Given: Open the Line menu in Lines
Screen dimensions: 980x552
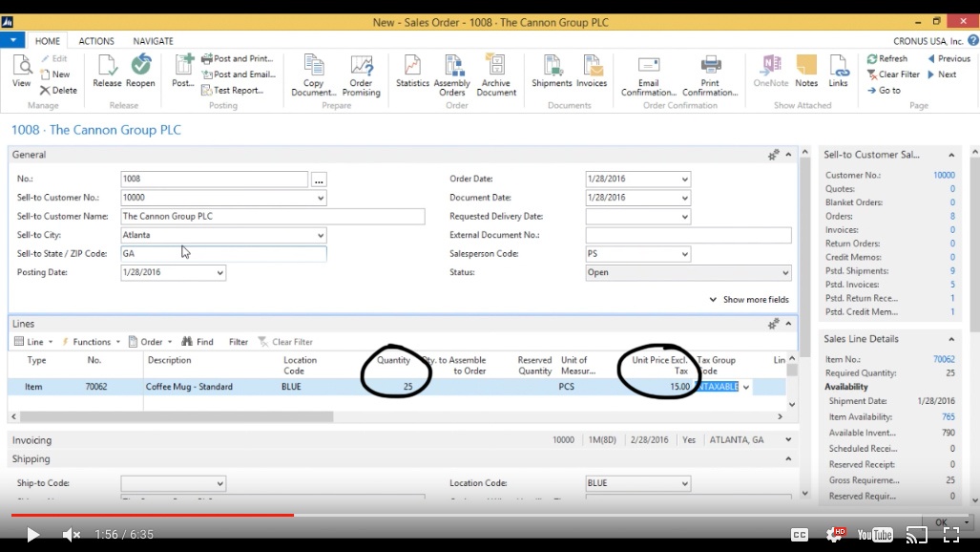Looking at the screenshot, I should click(x=33, y=342).
